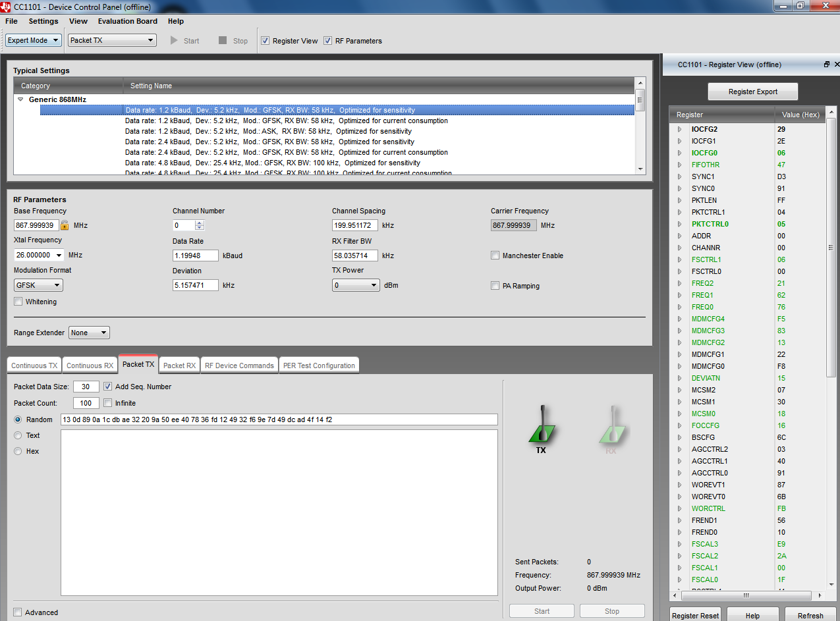Expand the MDMCFG4 register row
The image size is (840, 621).
679,319
